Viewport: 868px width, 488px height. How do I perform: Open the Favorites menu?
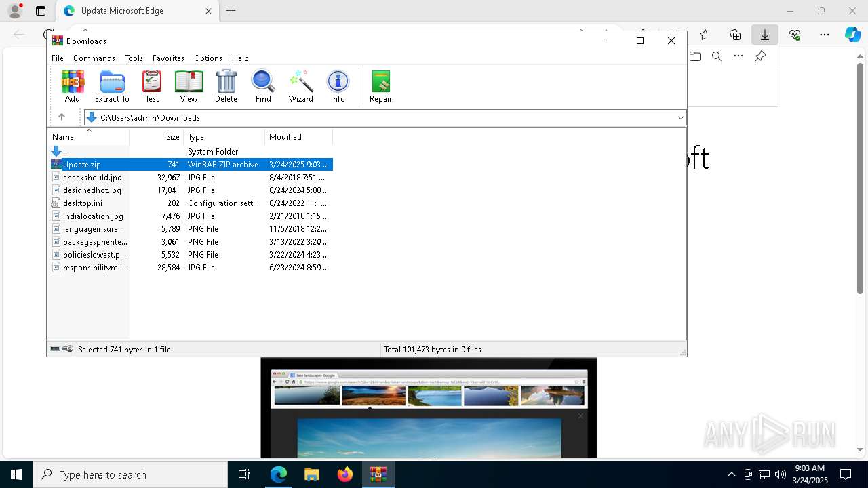pos(168,58)
